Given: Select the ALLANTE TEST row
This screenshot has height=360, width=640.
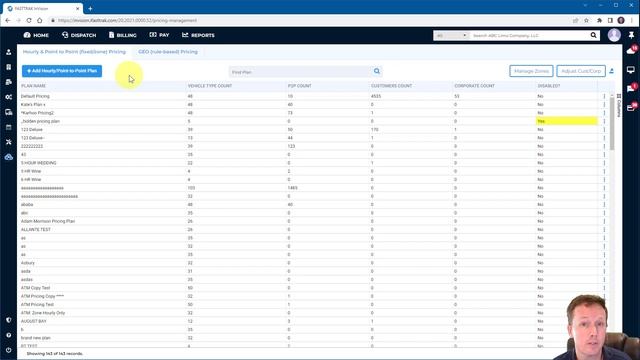Looking at the screenshot, I should click(310, 229).
